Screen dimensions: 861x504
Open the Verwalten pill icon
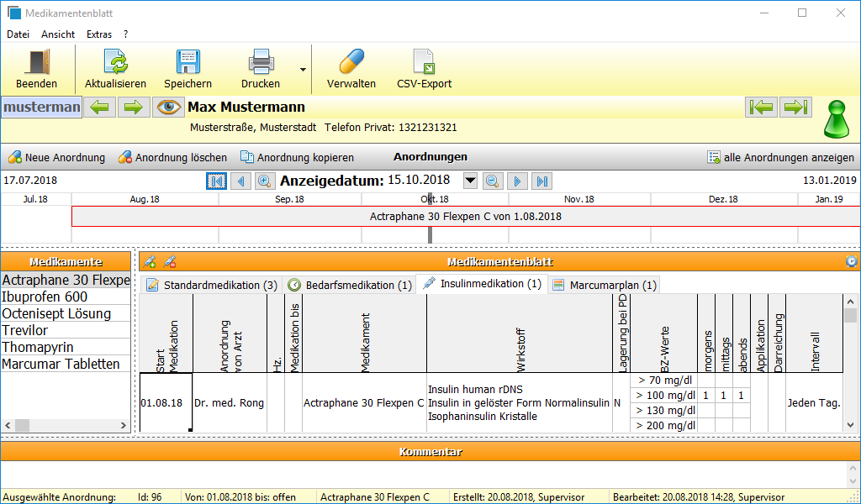[351, 60]
